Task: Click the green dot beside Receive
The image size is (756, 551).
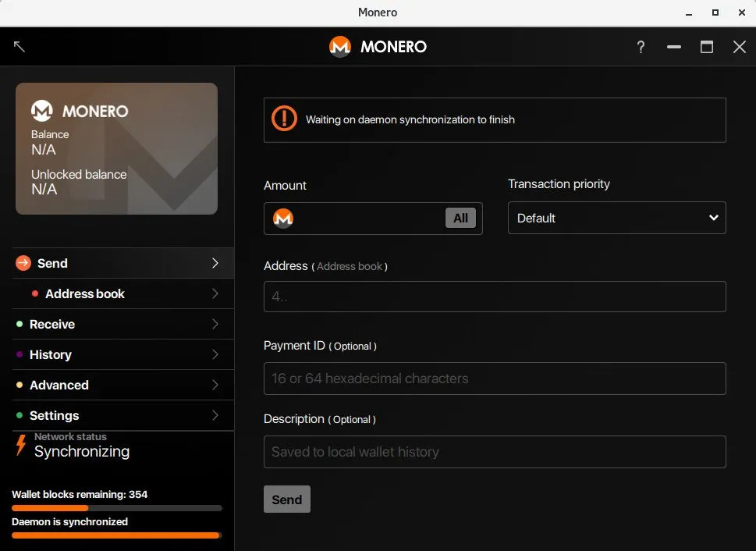Action: click(20, 324)
